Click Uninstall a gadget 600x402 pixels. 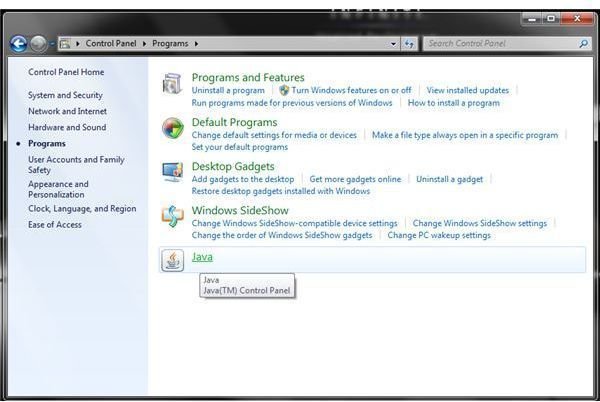point(450,179)
